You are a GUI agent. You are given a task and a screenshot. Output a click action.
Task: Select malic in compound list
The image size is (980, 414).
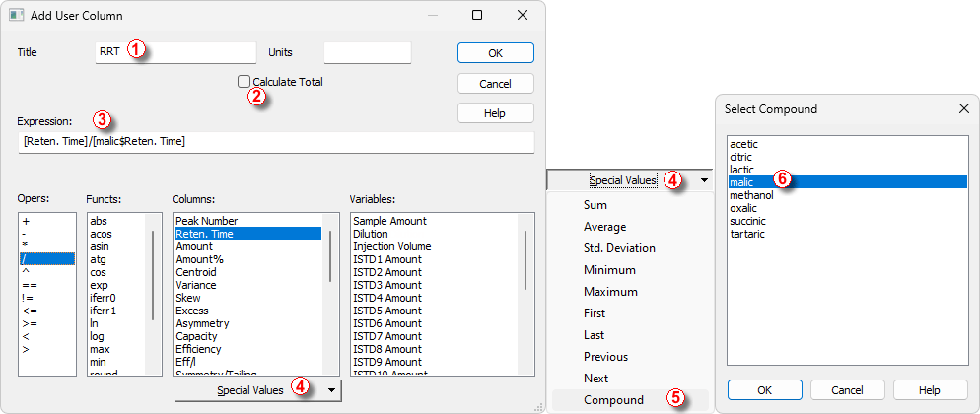848,182
